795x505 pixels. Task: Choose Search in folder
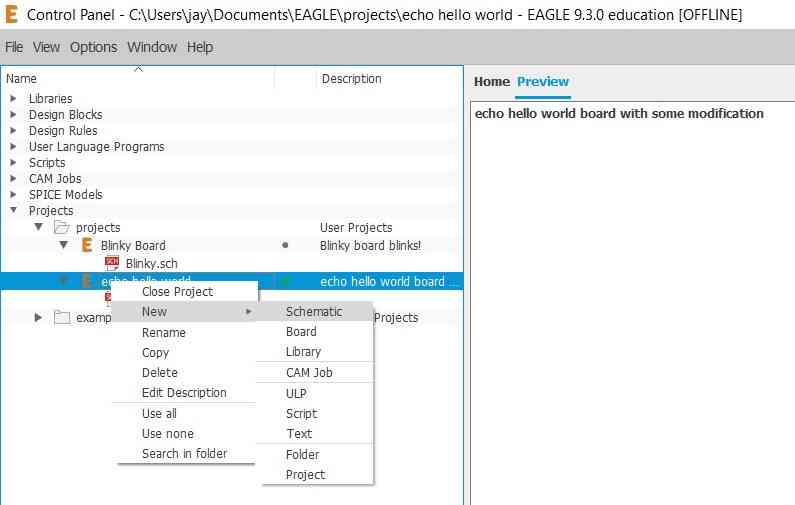(x=185, y=454)
